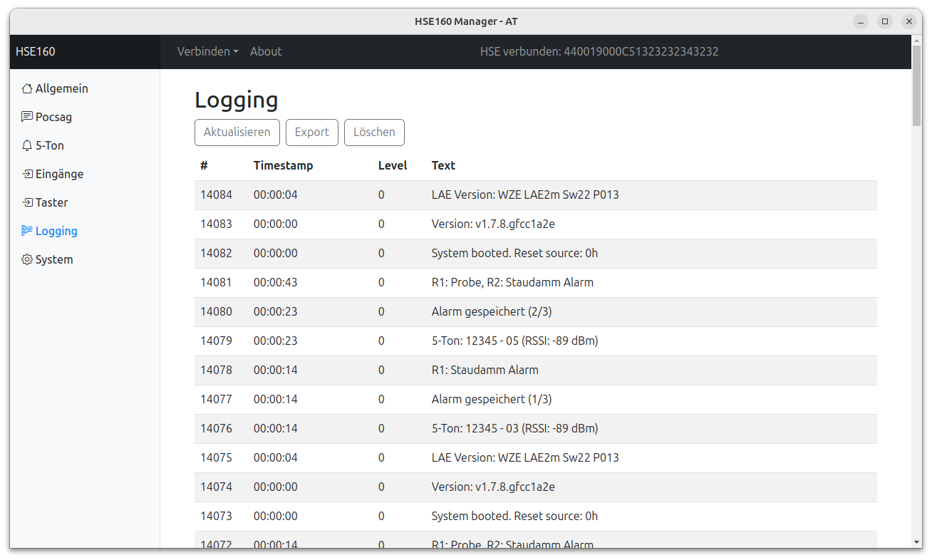This screenshot has height=560, width=932.
Task: Select Logging in the sidebar
Action: pos(56,231)
